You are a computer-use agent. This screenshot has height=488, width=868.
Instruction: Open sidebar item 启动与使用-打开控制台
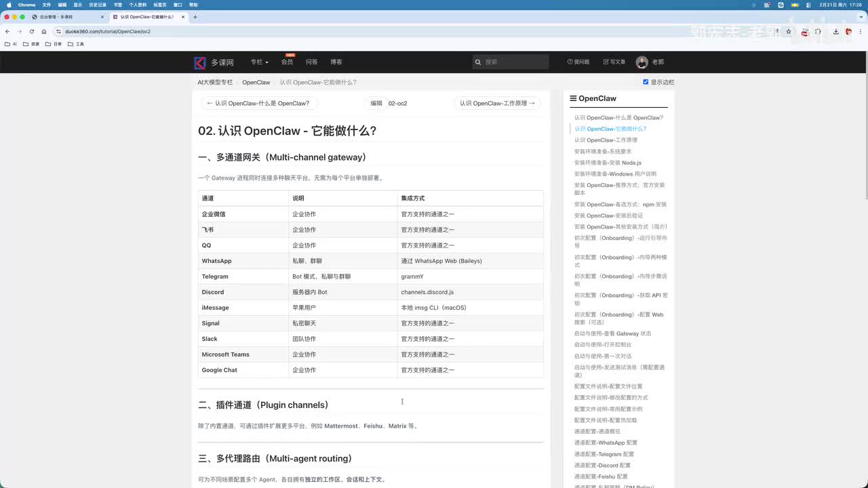603,344
